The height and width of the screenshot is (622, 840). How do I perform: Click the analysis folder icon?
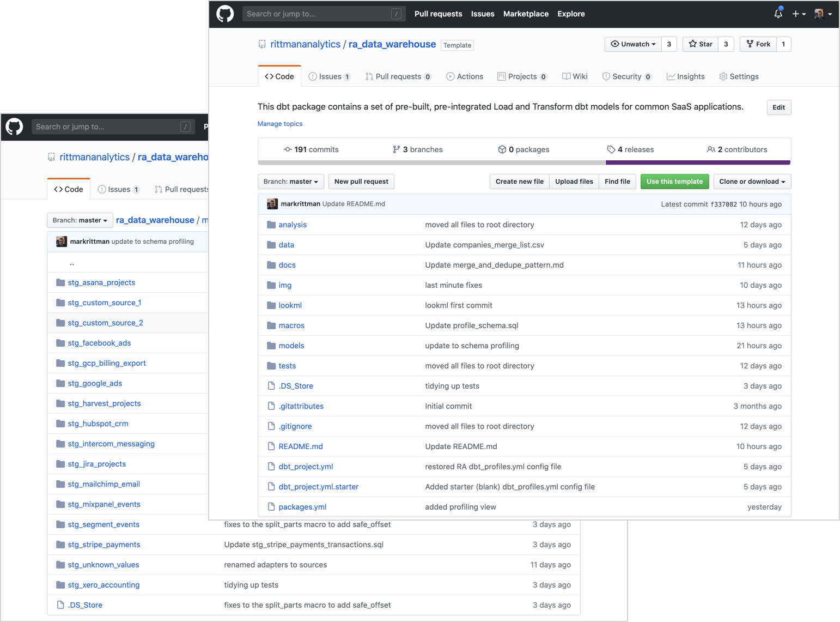click(271, 225)
